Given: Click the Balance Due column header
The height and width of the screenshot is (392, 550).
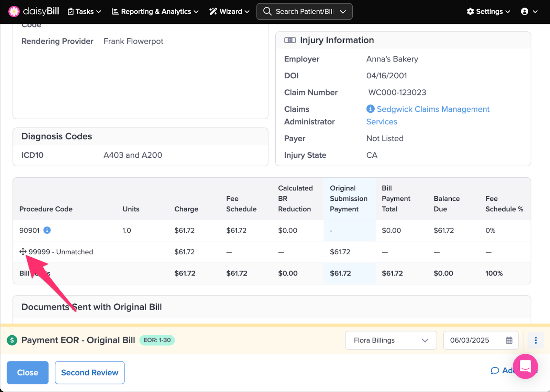Looking at the screenshot, I should click(447, 204).
